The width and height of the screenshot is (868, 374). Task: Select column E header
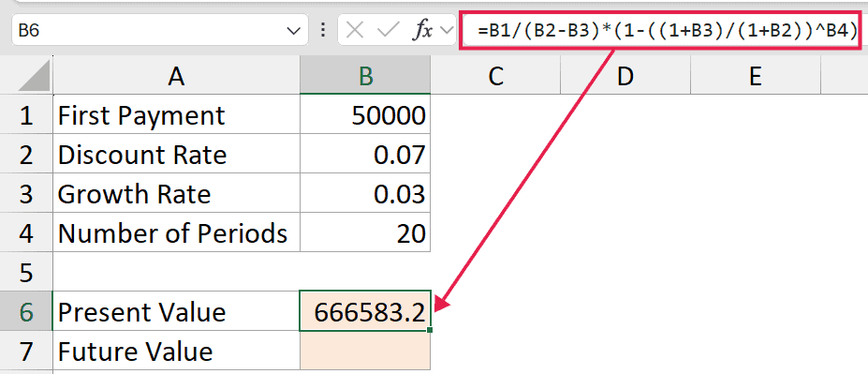point(755,75)
